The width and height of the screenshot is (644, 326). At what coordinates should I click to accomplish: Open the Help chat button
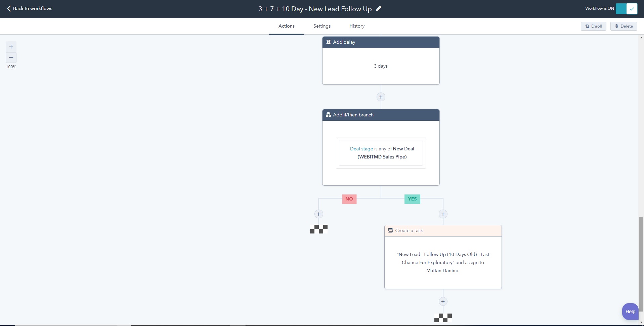pos(630,312)
